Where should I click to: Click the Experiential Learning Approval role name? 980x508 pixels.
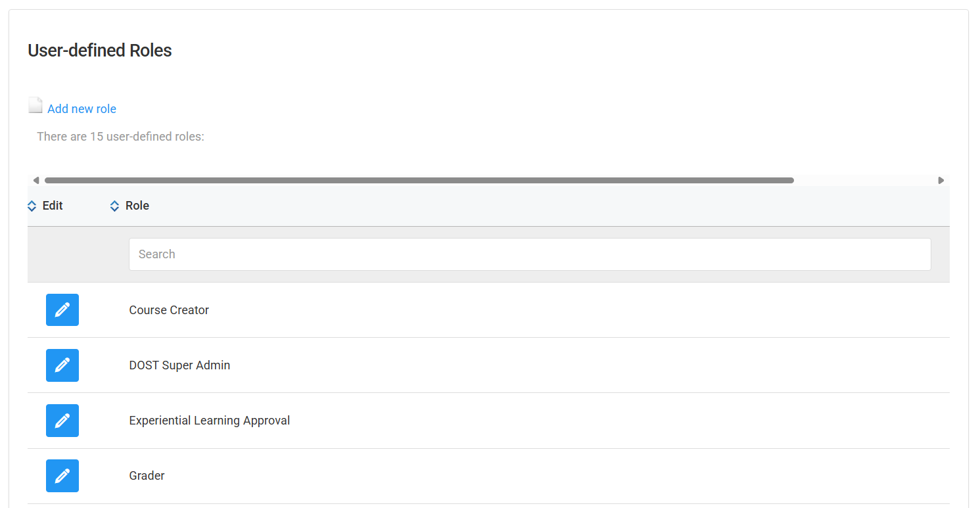209,421
